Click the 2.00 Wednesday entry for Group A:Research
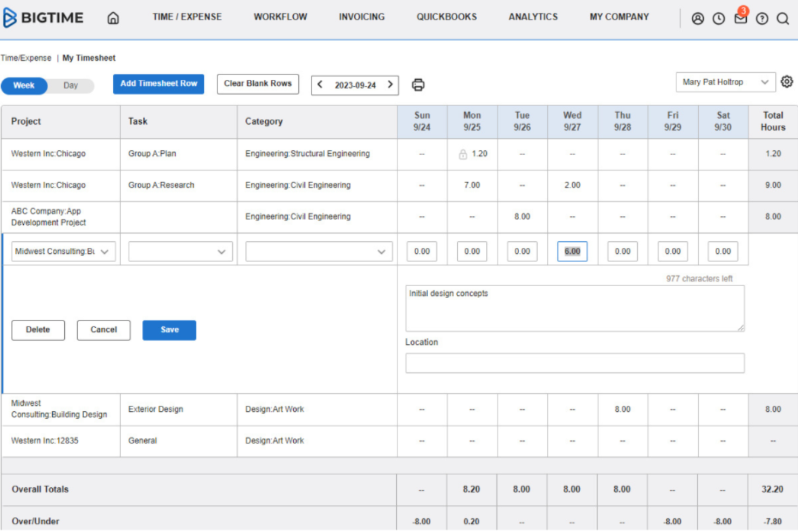 click(x=572, y=185)
